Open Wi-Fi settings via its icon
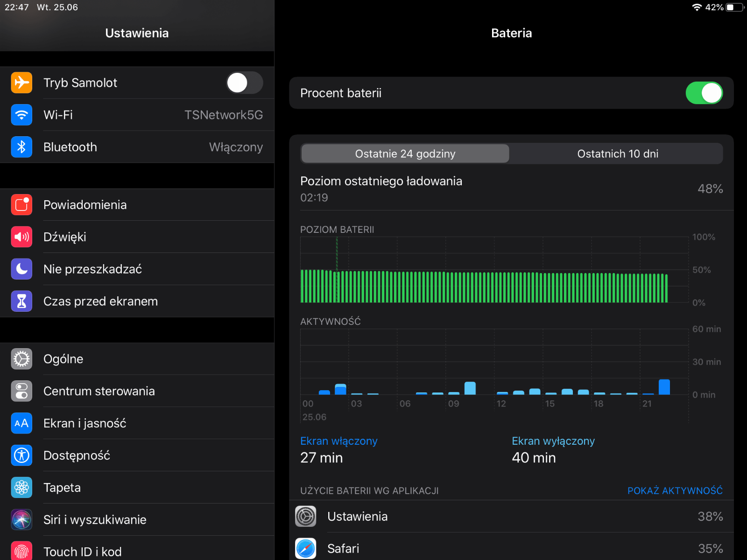The height and width of the screenshot is (560, 747). 21,115
